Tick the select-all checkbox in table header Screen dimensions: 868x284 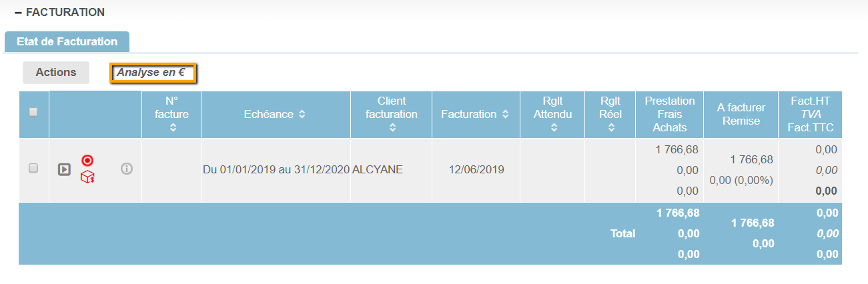click(33, 113)
